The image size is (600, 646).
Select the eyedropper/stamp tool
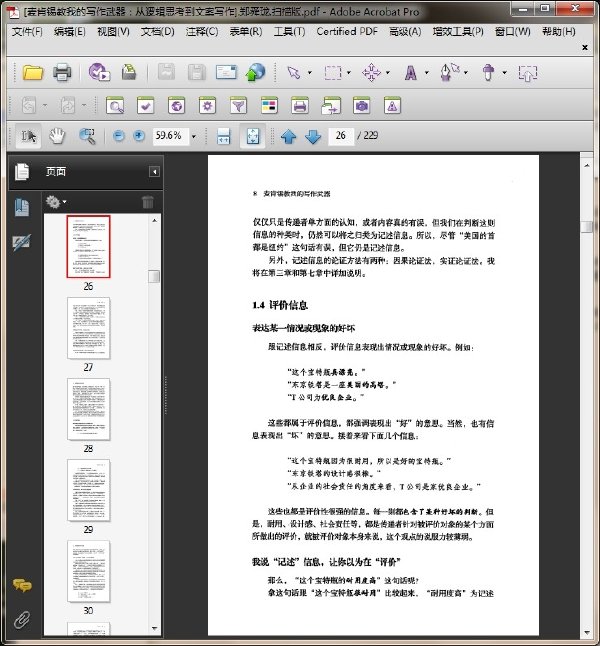[488, 73]
